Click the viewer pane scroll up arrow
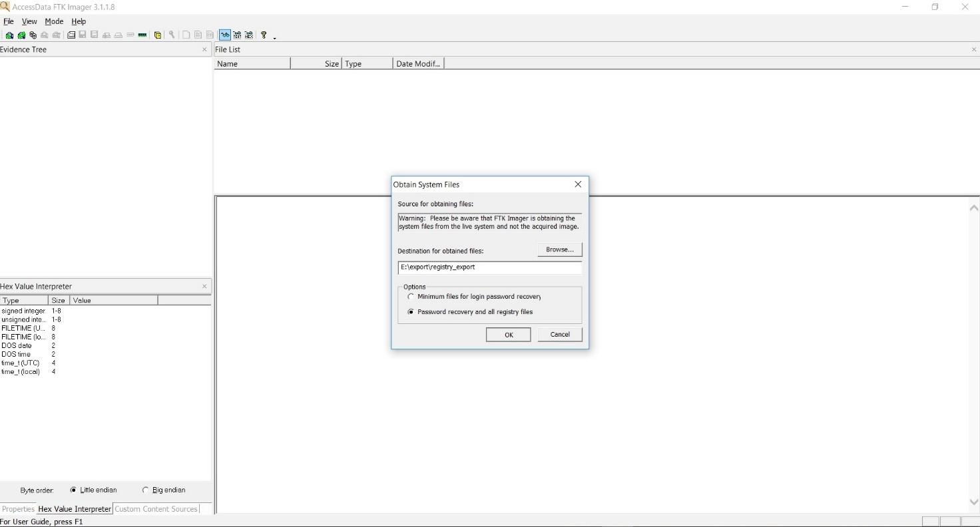The width and height of the screenshot is (980, 527). [973, 208]
